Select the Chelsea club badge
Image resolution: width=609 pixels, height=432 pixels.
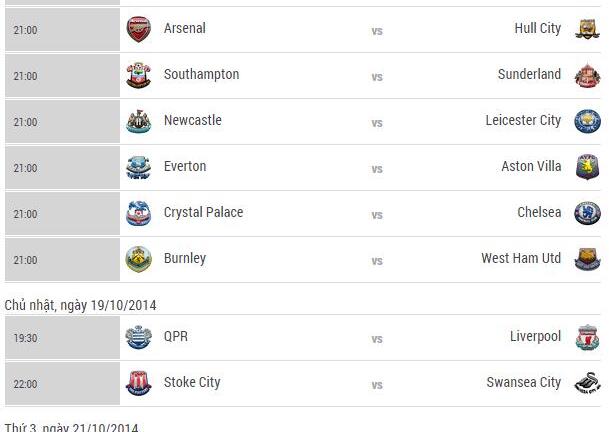[x=587, y=213]
